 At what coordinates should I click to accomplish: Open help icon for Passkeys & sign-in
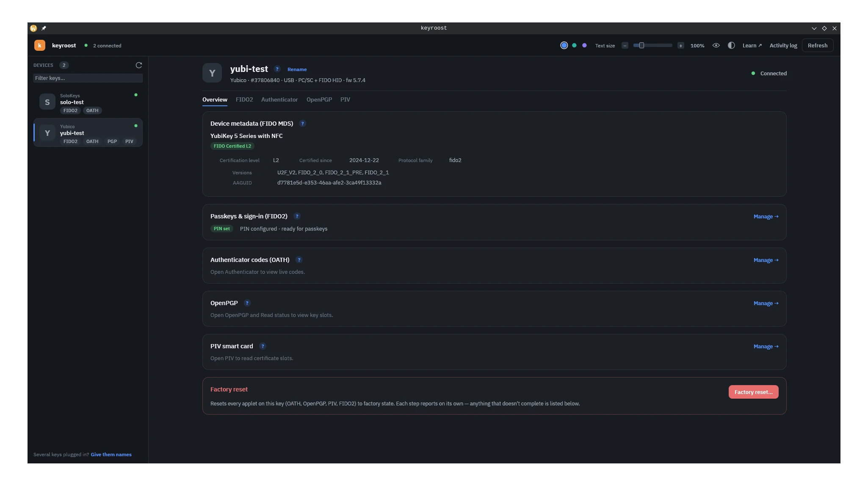click(x=297, y=216)
